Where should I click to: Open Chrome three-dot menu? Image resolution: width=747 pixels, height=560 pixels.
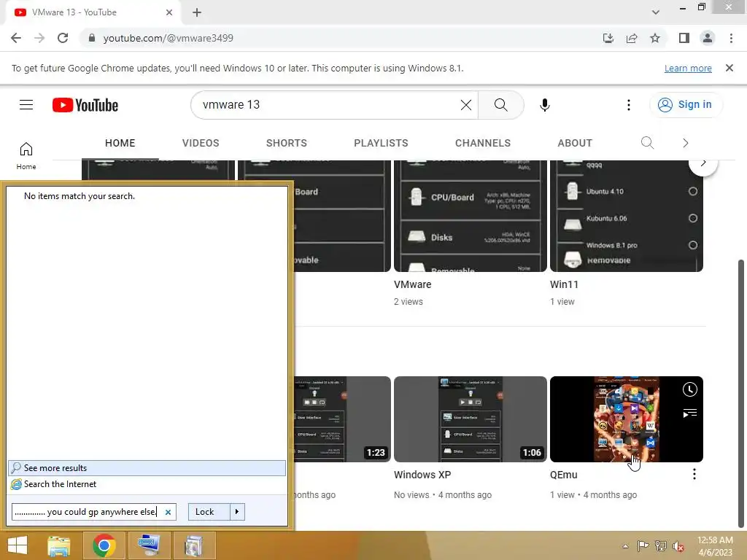click(x=731, y=38)
